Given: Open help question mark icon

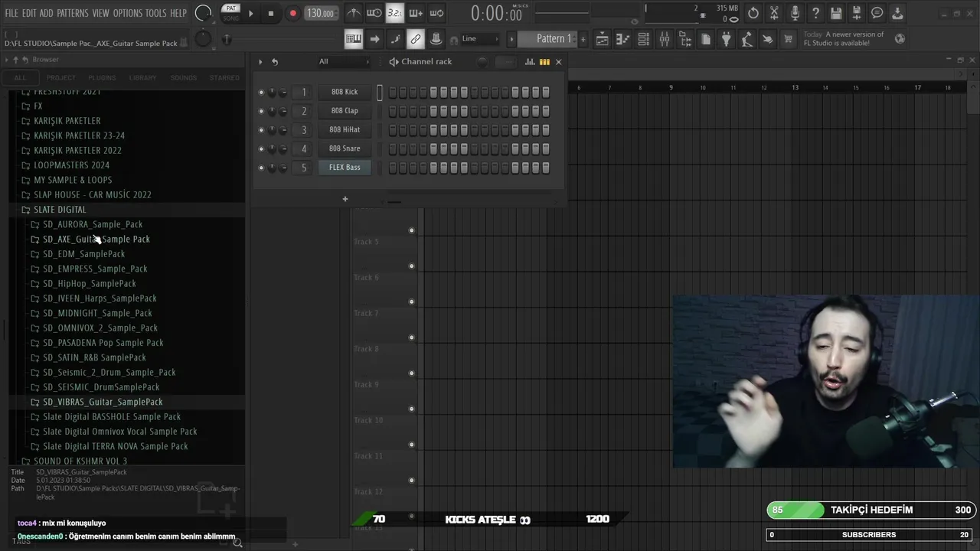Looking at the screenshot, I should pos(815,13).
